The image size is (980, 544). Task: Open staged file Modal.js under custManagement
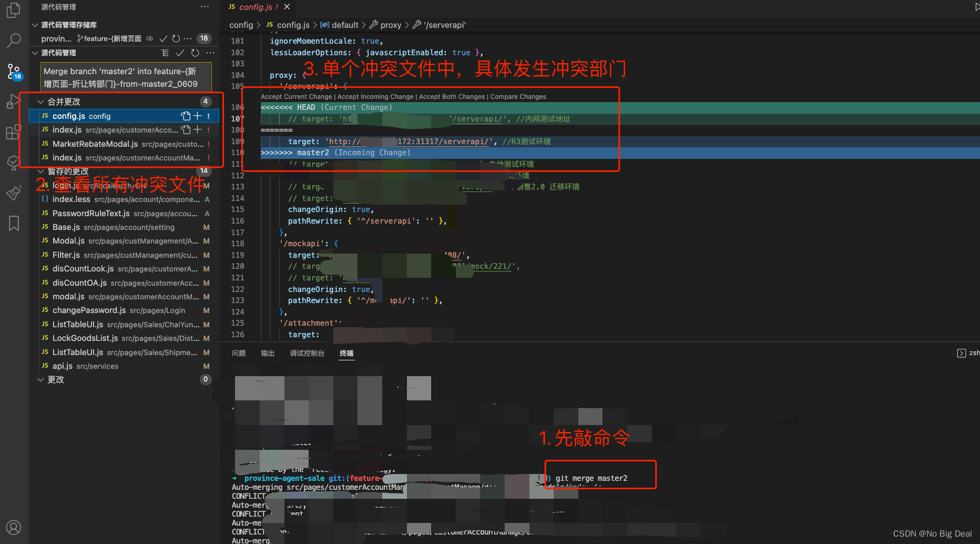pyautogui.click(x=124, y=241)
